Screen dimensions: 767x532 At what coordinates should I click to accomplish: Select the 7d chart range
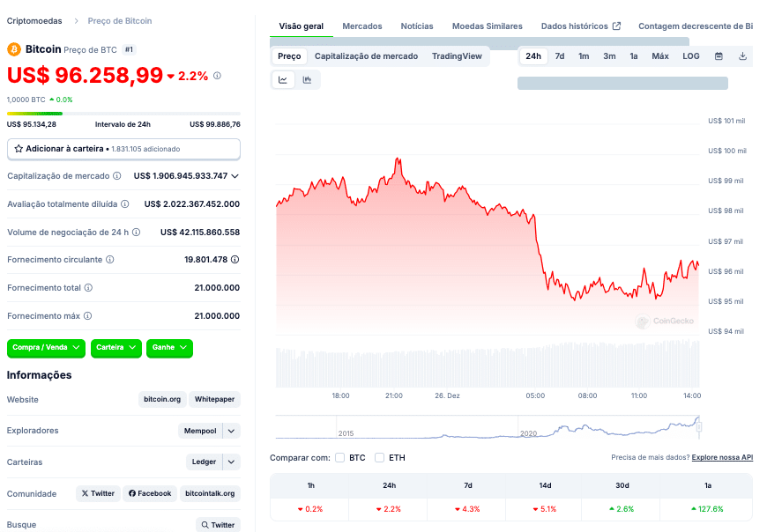[560, 56]
